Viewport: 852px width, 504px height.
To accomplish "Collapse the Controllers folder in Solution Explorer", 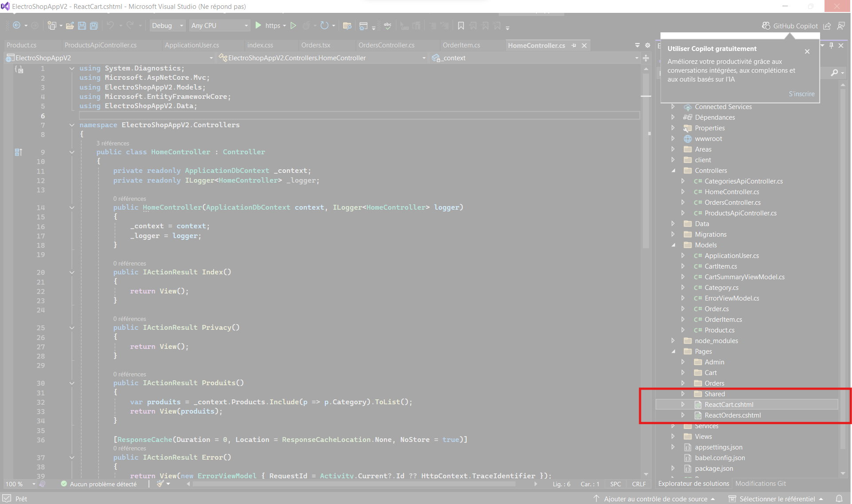I will tap(674, 171).
